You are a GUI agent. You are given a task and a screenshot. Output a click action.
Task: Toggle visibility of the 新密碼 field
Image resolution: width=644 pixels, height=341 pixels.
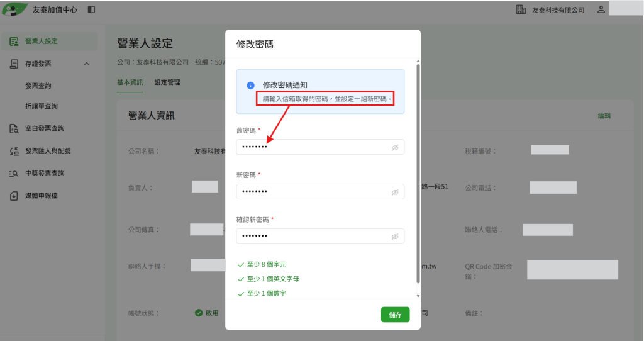(395, 192)
